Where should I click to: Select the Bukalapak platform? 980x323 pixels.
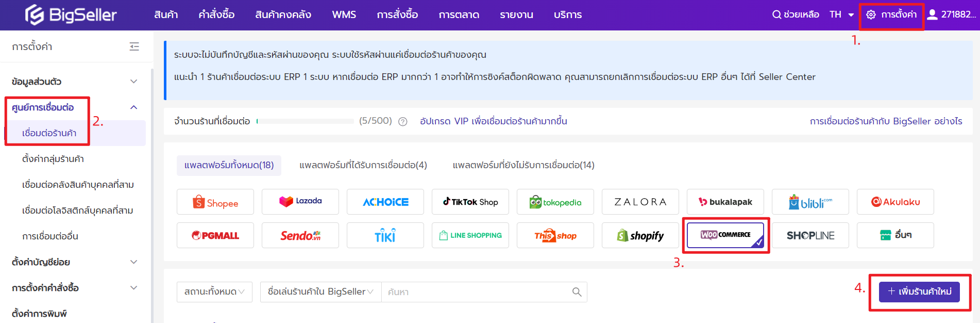click(725, 202)
